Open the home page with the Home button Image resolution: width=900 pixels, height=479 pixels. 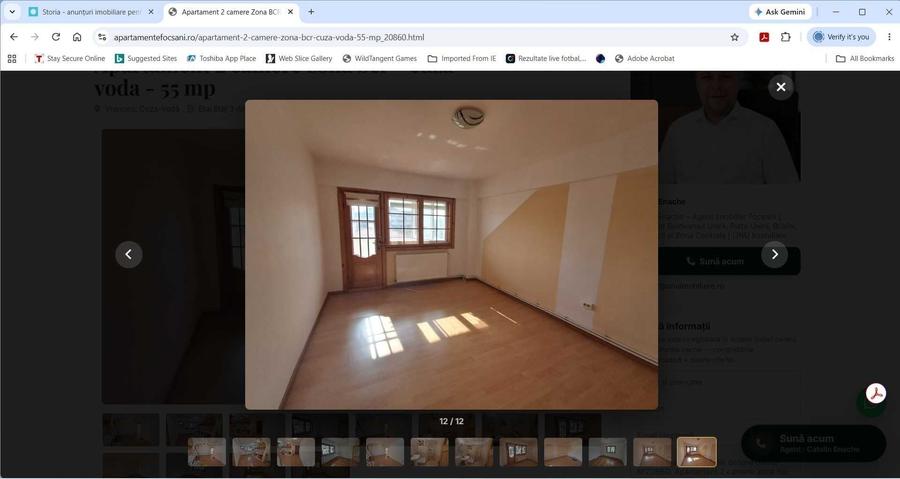point(77,37)
